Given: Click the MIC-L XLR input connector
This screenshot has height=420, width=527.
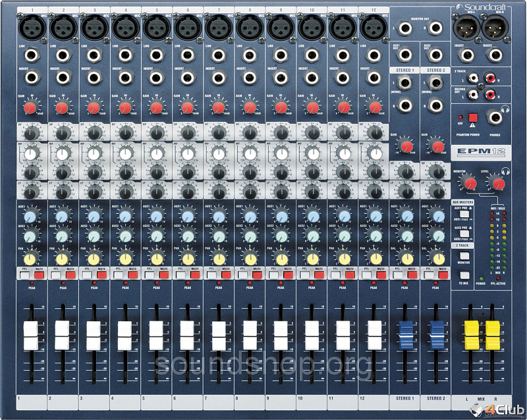Looking at the screenshot, I should coord(464,26).
